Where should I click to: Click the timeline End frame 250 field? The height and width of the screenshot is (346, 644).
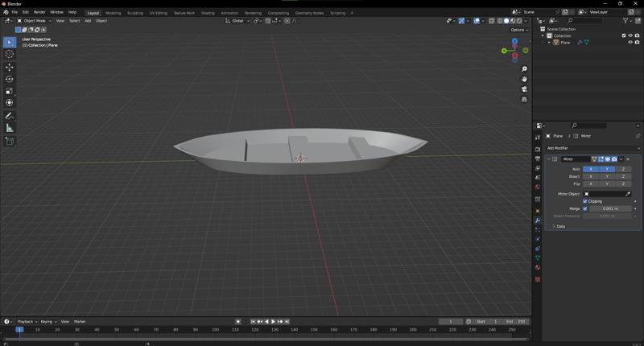(516, 321)
